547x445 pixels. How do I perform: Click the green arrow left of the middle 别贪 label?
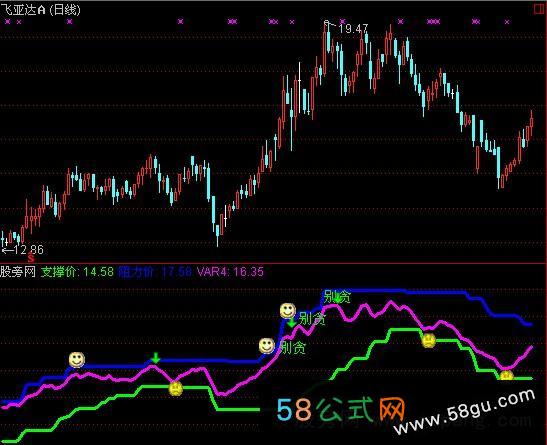292,322
